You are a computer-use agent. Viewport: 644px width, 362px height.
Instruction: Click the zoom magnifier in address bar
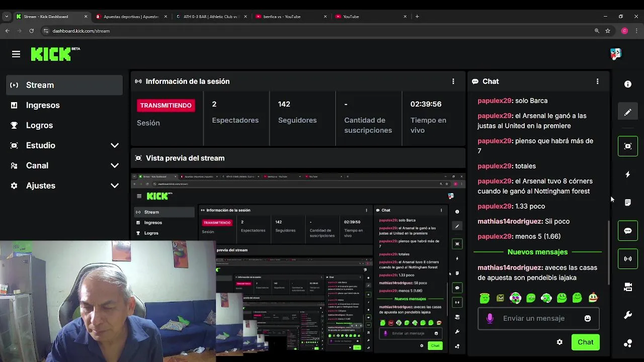(x=597, y=31)
